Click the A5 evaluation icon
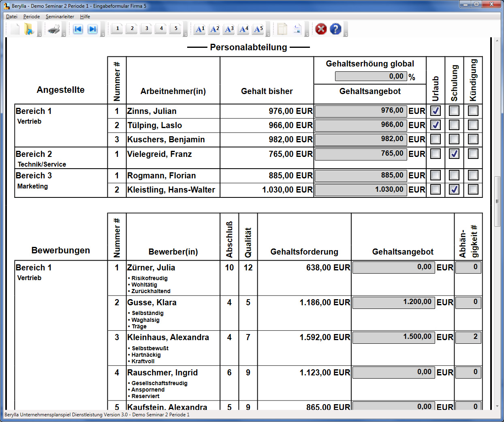Image resolution: width=504 pixels, height=422 pixels. (258, 29)
